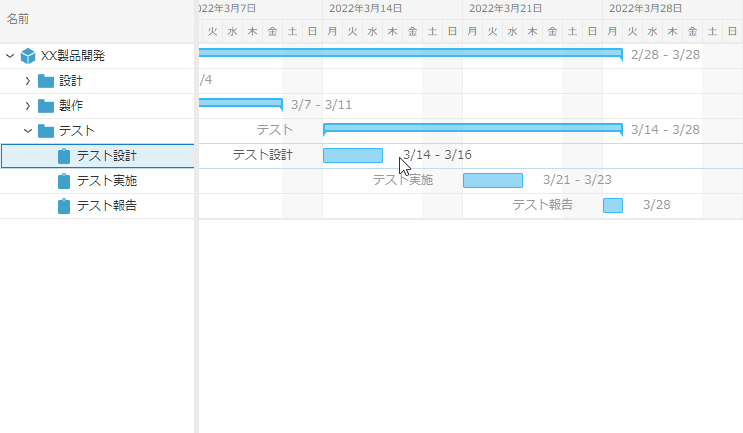Image resolution: width=743 pixels, height=433 pixels.
Task: Click the テスト設計 task clipboard icon
Action: 65,156
